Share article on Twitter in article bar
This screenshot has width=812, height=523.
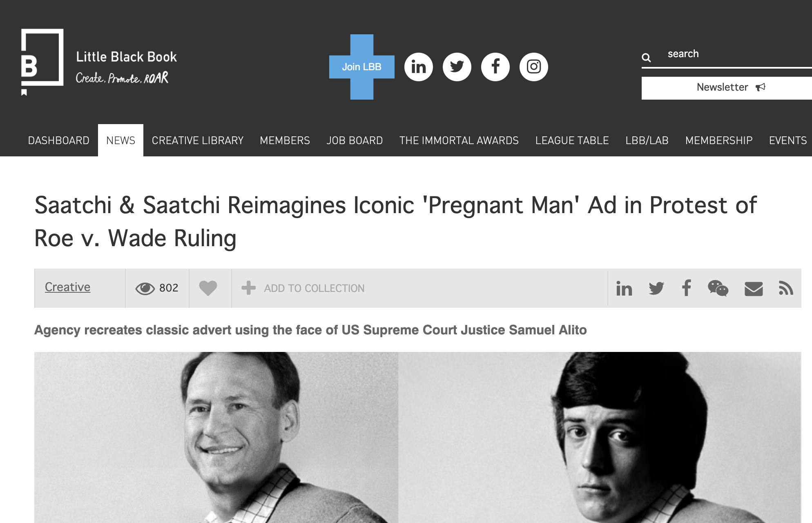(656, 288)
